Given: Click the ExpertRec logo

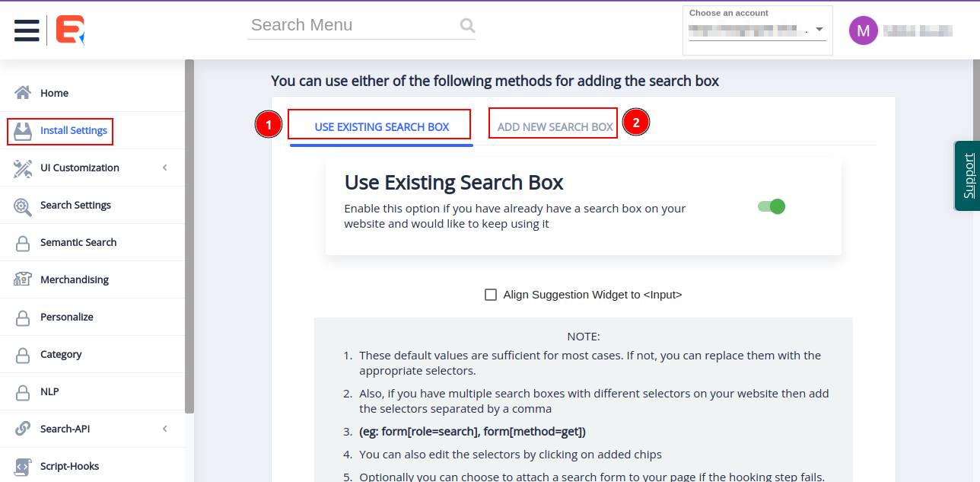Looking at the screenshot, I should [x=70, y=30].
